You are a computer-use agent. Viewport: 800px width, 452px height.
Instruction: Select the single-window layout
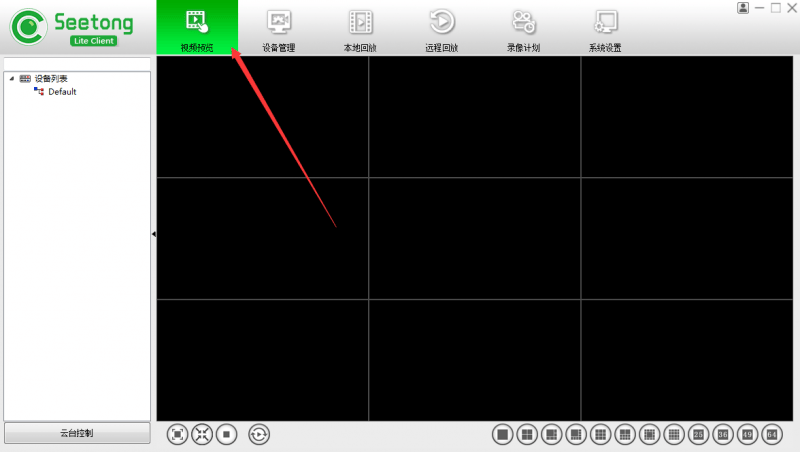[503, 435]
